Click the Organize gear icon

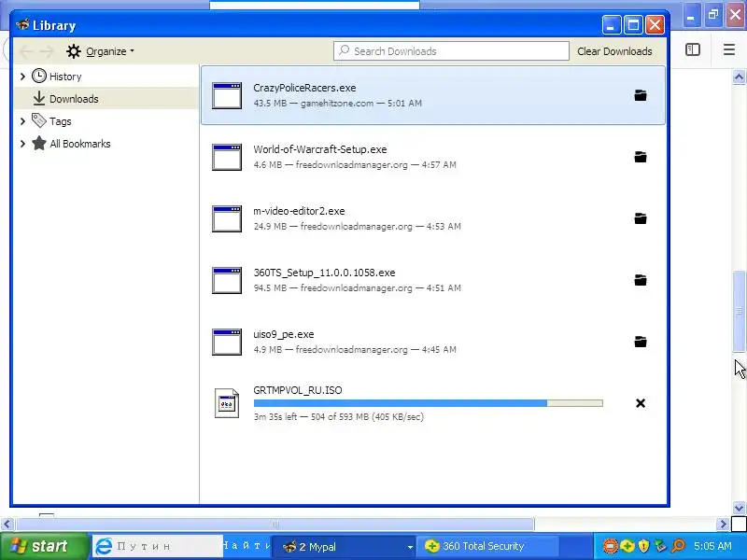(x=74, y=51)
